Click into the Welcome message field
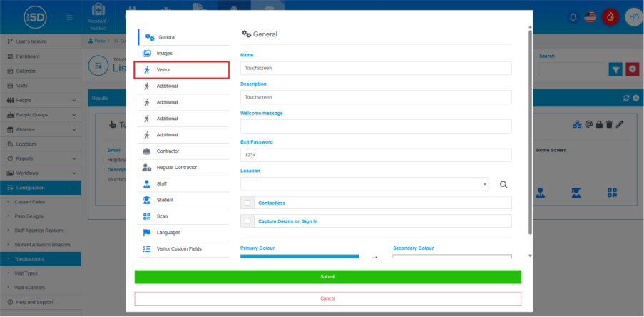 (376, 126)
